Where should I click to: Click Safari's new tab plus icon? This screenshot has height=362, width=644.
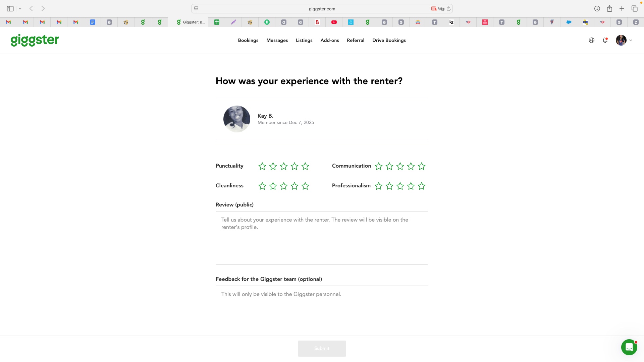tap(622, 9)
